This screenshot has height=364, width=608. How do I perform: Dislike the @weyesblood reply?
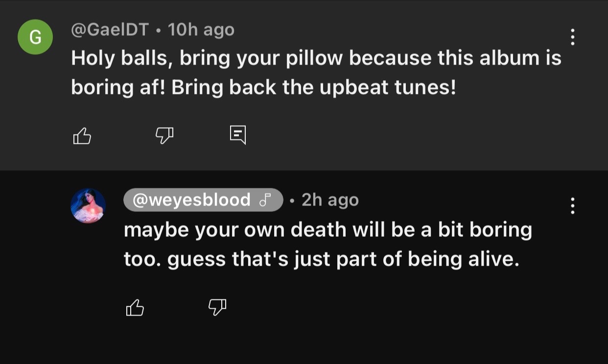217,307
